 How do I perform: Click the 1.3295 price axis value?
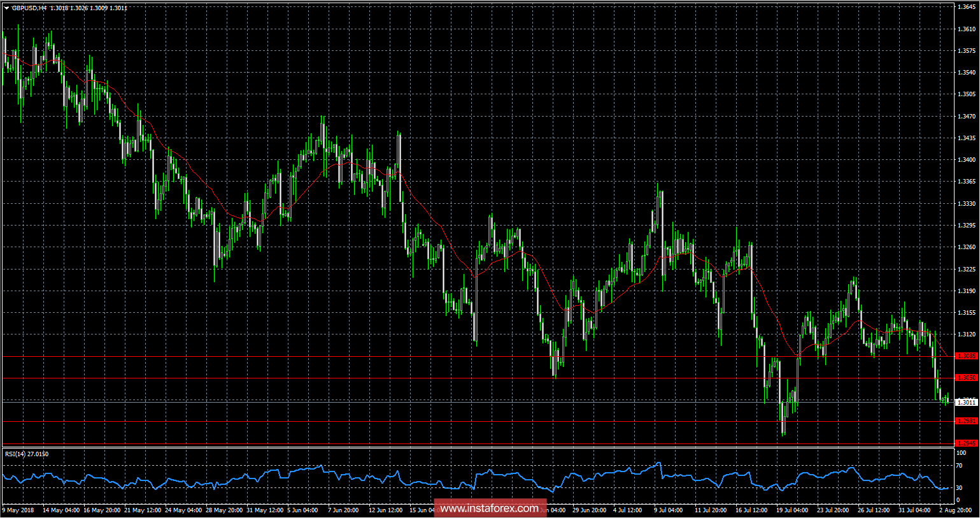(967, 226)
